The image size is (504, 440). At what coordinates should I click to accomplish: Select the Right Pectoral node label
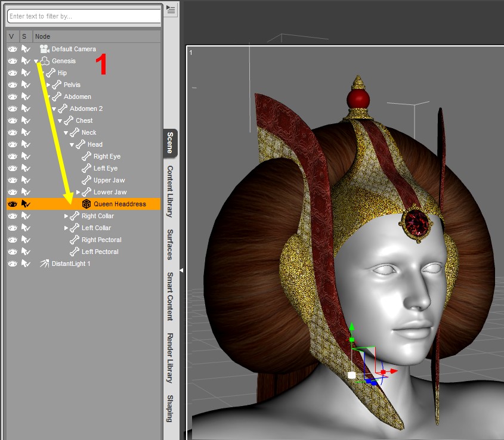click(x=101, y=240)
